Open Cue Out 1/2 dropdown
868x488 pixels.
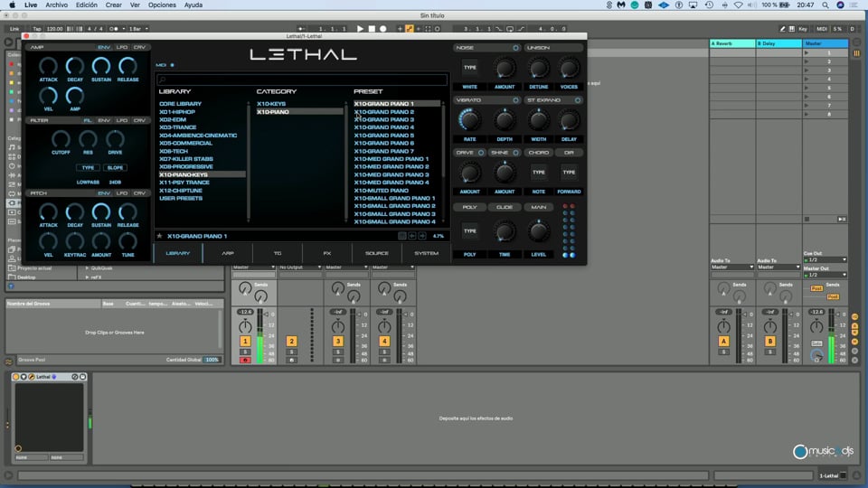coord(825,259)
